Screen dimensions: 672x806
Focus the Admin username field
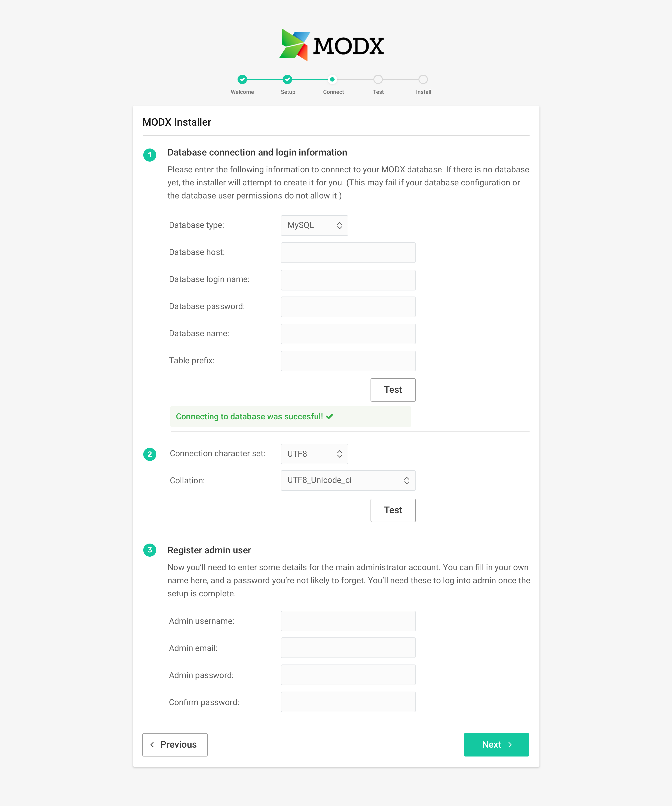pyautogui.click(x=348, y=621)
